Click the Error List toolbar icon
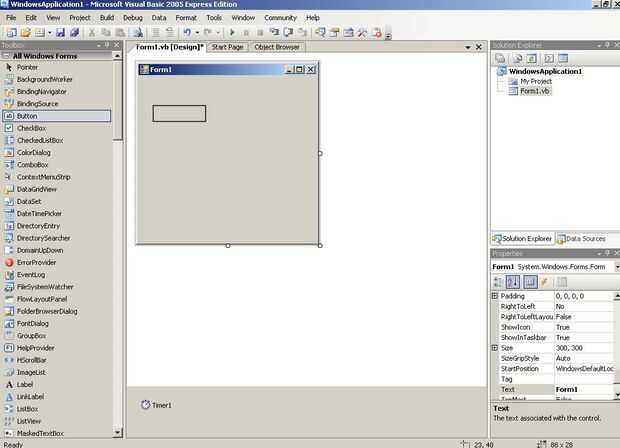The width and height of the screenshot is (620, 448). pos(377,32)
